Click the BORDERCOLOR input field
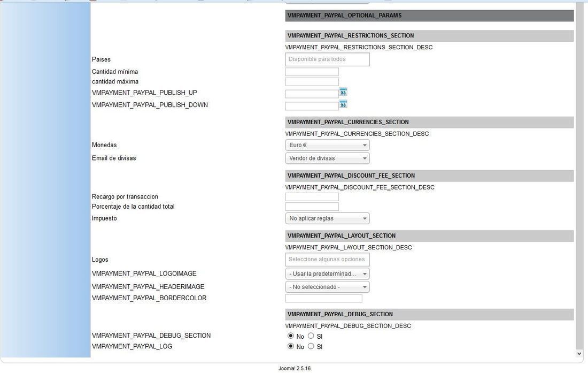This screenshot has width=588, height=373. tap(323, 298)
